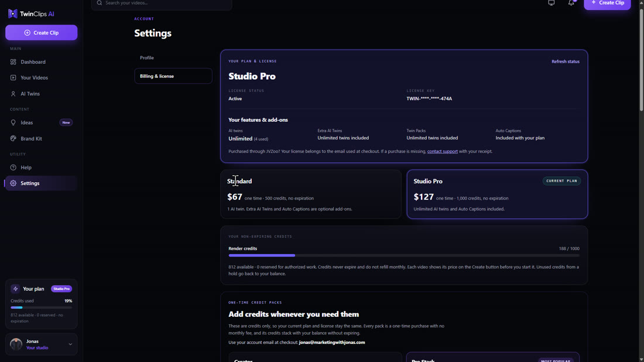The image size is (644, 362).
Task: Click the contact support link
Action: coord(443,151)
